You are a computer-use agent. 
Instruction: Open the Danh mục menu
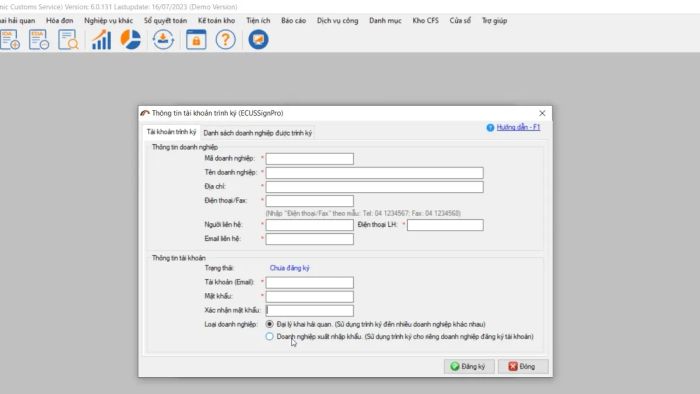(385, 21)
